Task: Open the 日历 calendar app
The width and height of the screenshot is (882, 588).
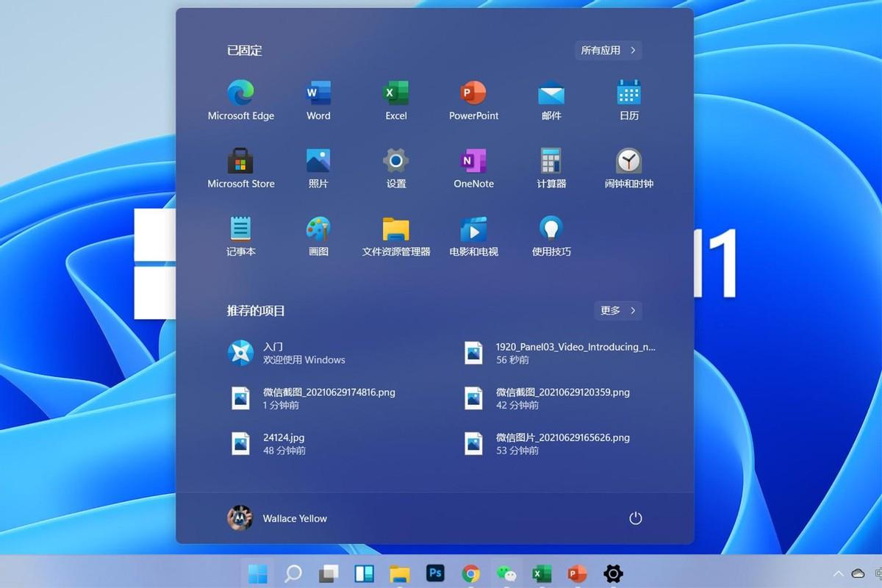Action: click(628, 99)
